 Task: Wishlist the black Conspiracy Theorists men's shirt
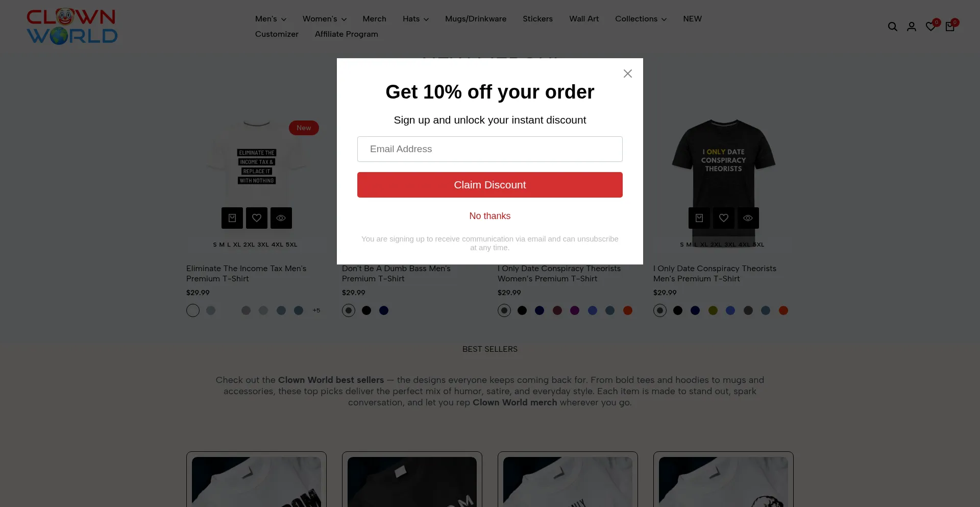click(724, 218)
